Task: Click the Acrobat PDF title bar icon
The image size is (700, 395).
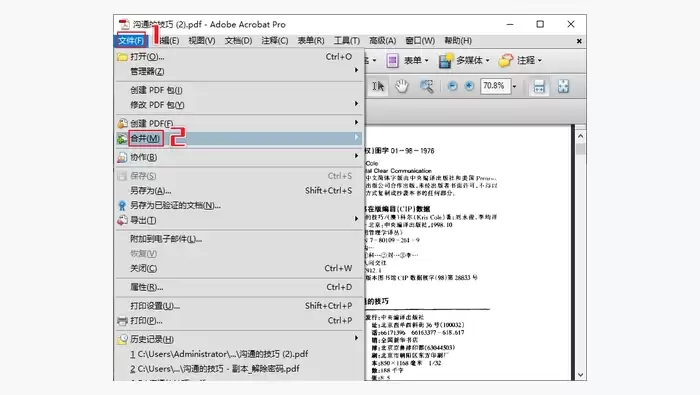Action: (x=124, y=24)
